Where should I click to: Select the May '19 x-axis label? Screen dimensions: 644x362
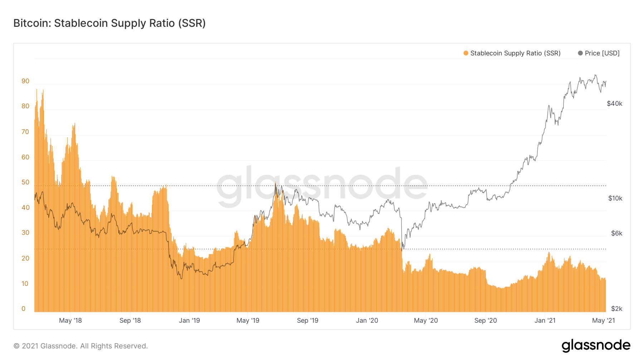[x=248, y=321]
